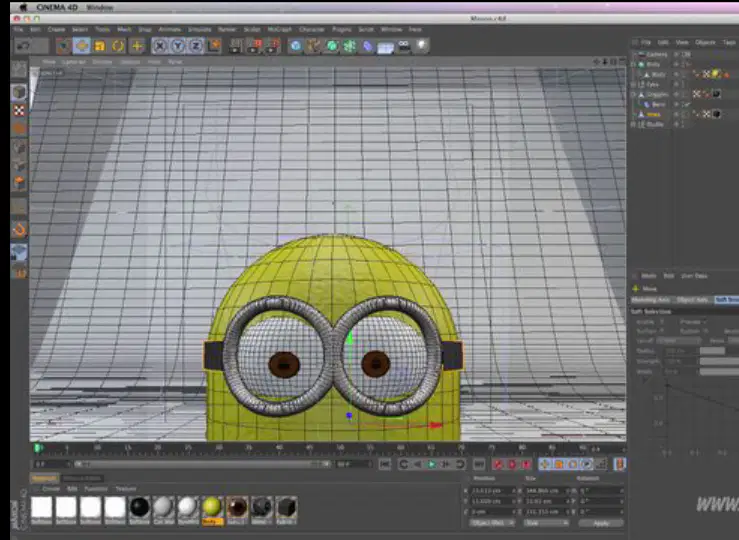
Task: Select the yellow Body material
Action: point(213,510)
